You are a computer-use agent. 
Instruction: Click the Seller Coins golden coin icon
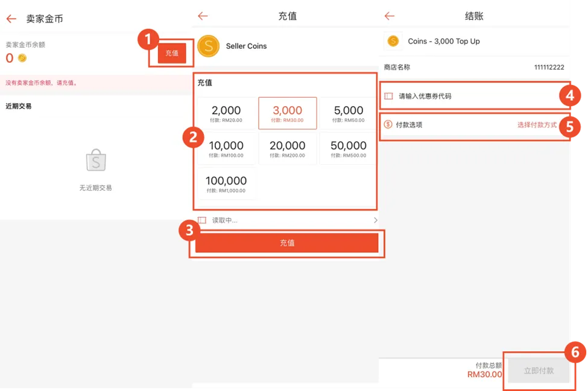click(209, 46)
